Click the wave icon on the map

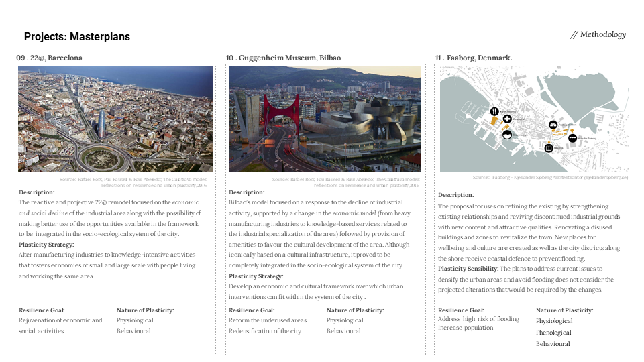[x=572, y=138]
